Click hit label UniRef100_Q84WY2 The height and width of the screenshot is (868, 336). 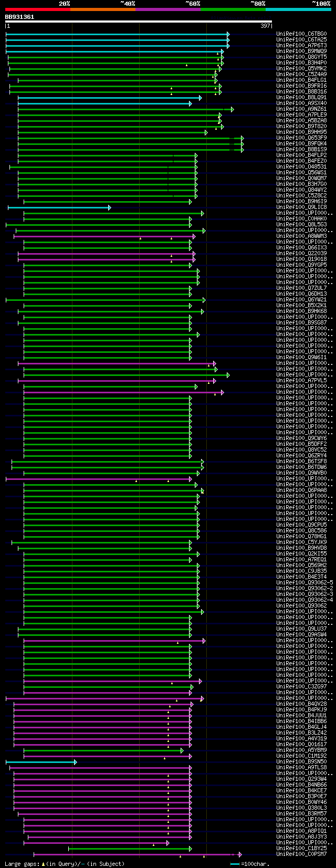(x=301, y=190)
